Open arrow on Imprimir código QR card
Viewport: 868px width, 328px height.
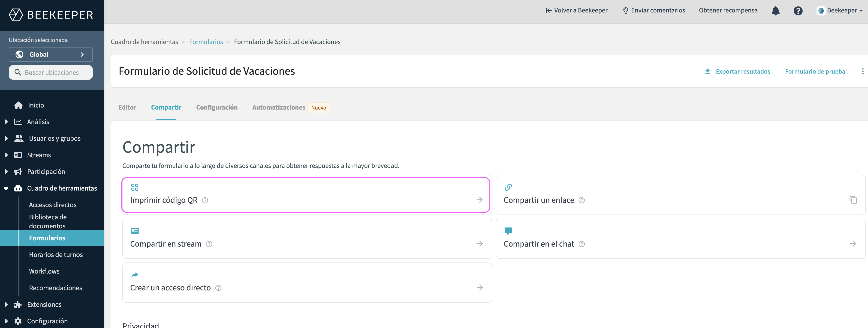click(479, 200)
